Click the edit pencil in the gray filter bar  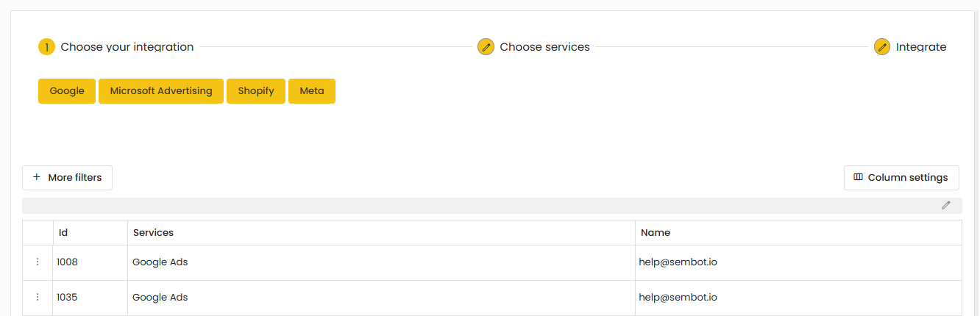[946, 206]
